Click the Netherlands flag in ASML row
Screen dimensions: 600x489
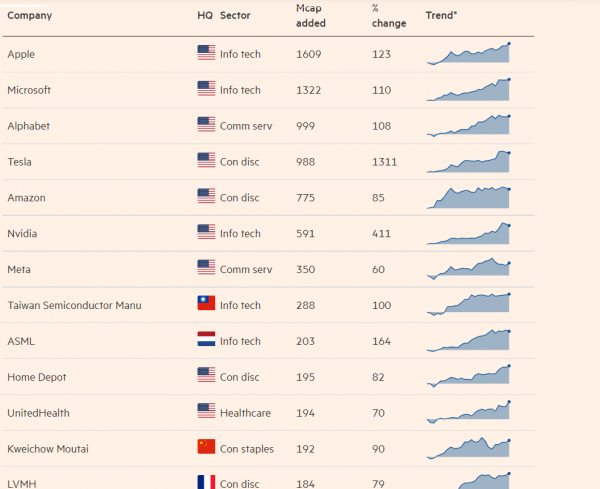[206, 339]
